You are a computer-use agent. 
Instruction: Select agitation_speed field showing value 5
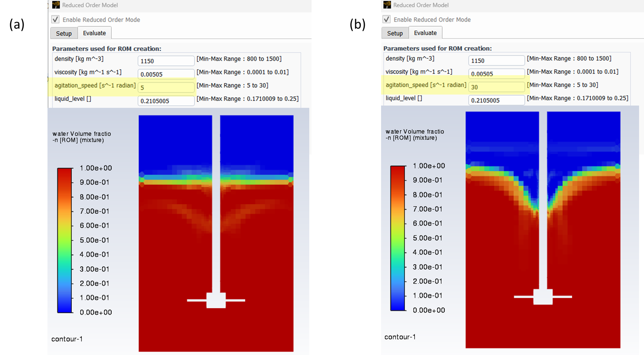[x=166, y=88]
